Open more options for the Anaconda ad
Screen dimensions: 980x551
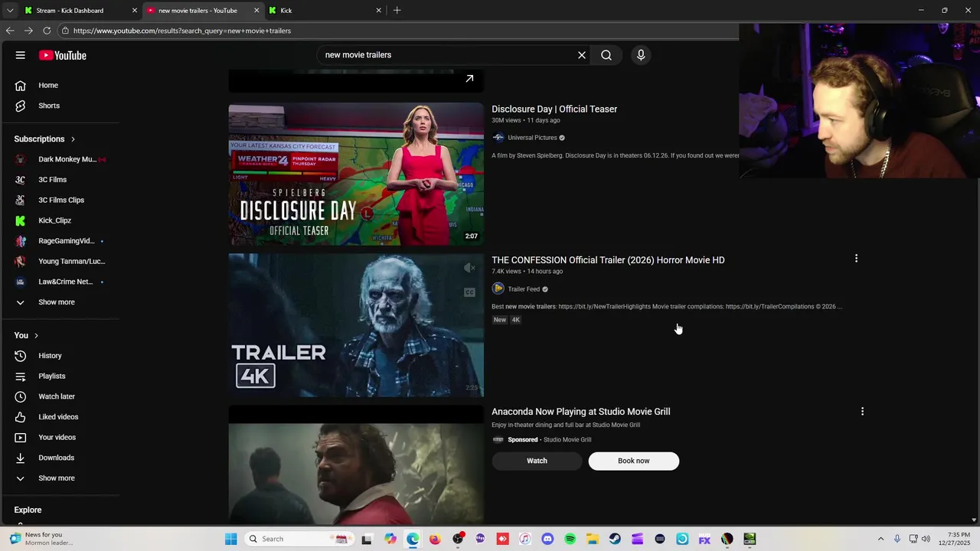[862, 412]
